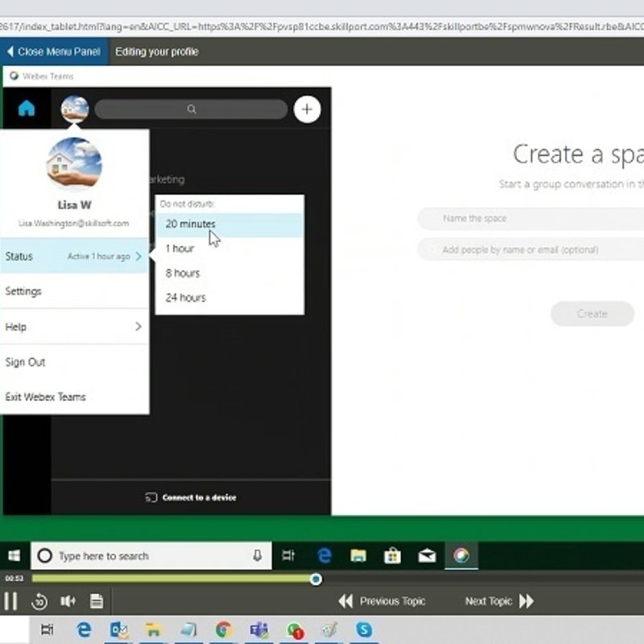
Task: Expand the Status submenu chevron
Action: point(138,256)
